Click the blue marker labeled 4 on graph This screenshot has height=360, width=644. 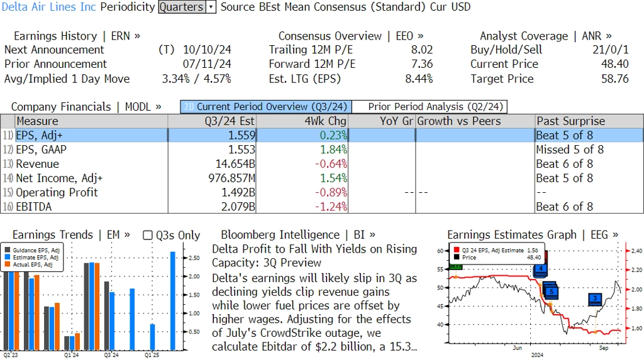coord(540,270)
